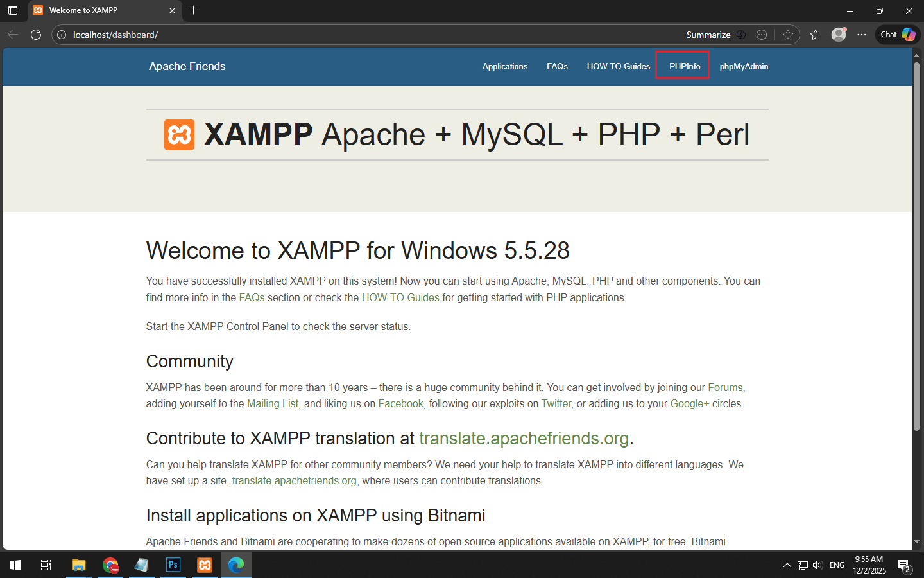
Task: Click Summarize in the address bar
Action: pos(708,35)
